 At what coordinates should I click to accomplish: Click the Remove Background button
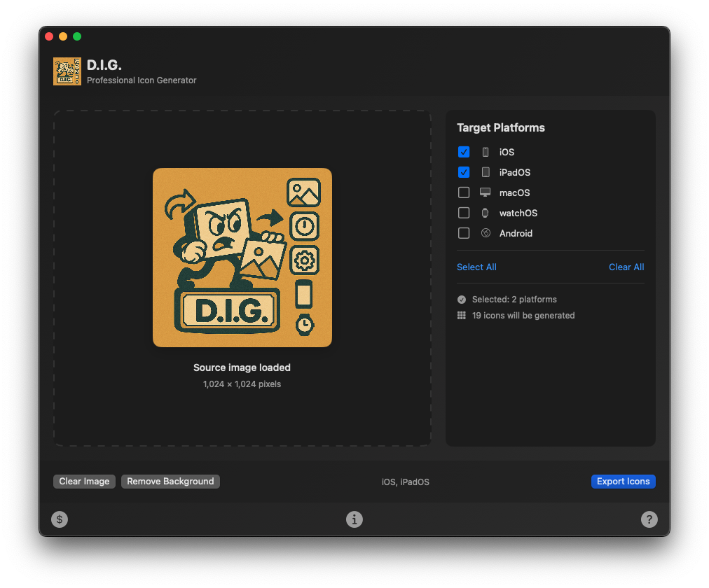tap(170, 482)
